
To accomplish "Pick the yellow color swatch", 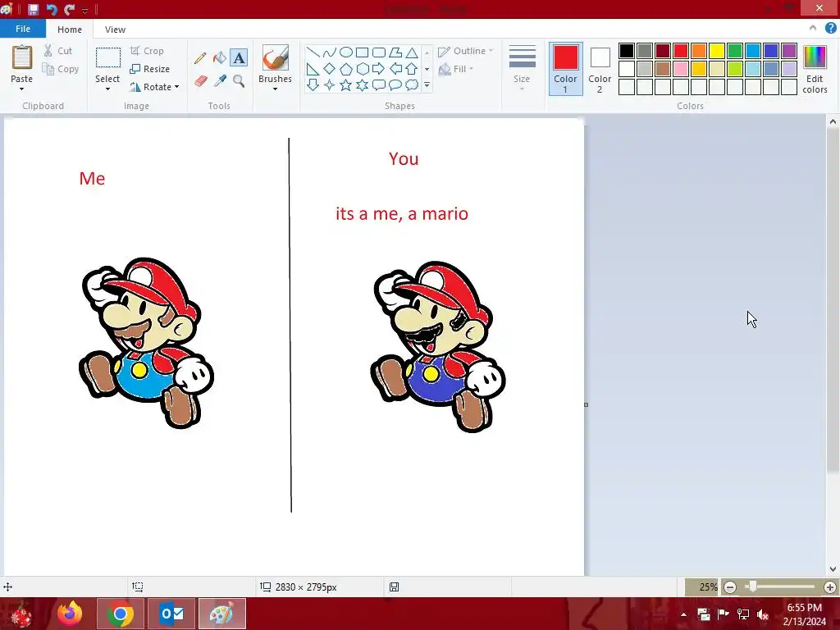I will tap(717, 51).
